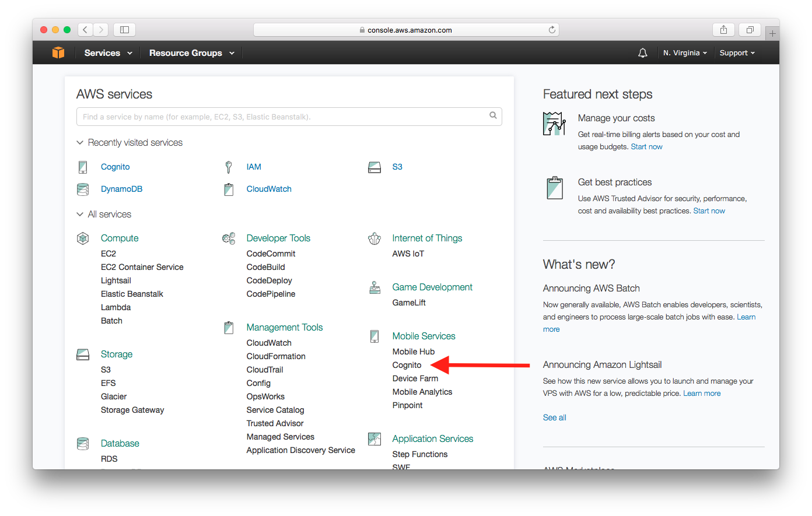The image size is (812, 516).
Task: Click Start now under Get best practices
Action: [709, 211]
